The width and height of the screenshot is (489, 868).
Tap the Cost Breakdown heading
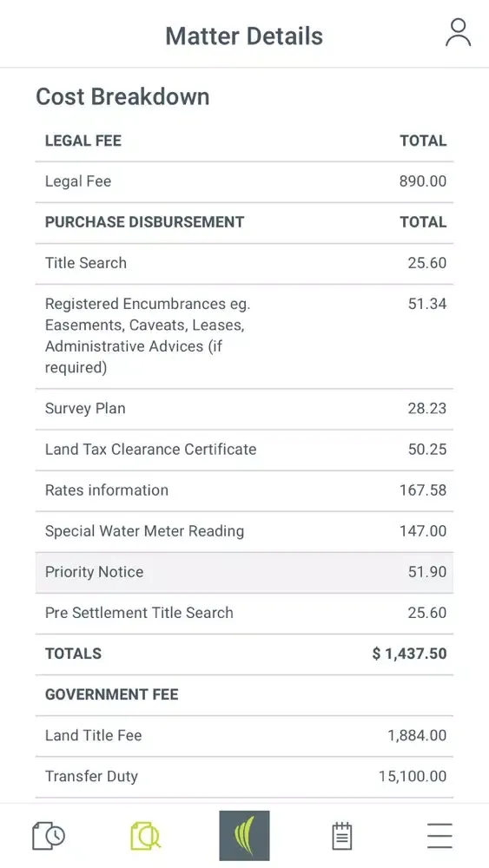click(123, 97)
